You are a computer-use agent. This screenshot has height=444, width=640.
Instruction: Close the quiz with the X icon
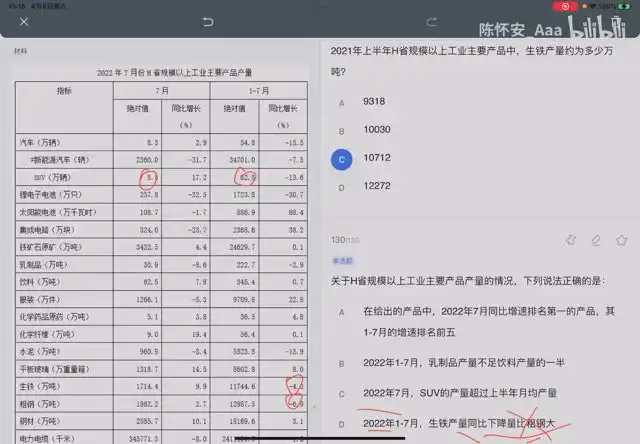(24, 22)
